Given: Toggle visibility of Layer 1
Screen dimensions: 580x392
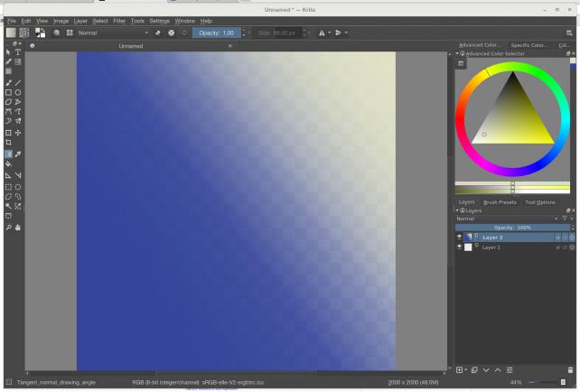Looking at the screenshot, I should pos(459,247).
